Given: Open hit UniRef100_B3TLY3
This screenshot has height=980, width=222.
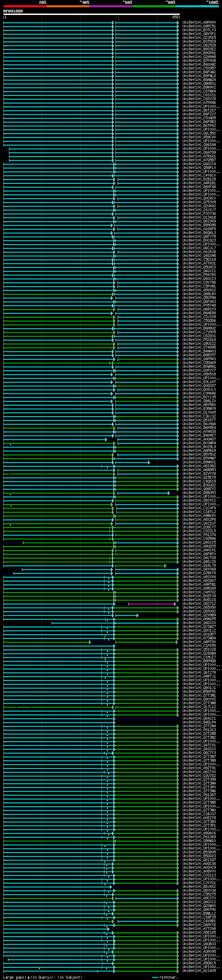Looking at the screenshot, I should tap(199, 30).
